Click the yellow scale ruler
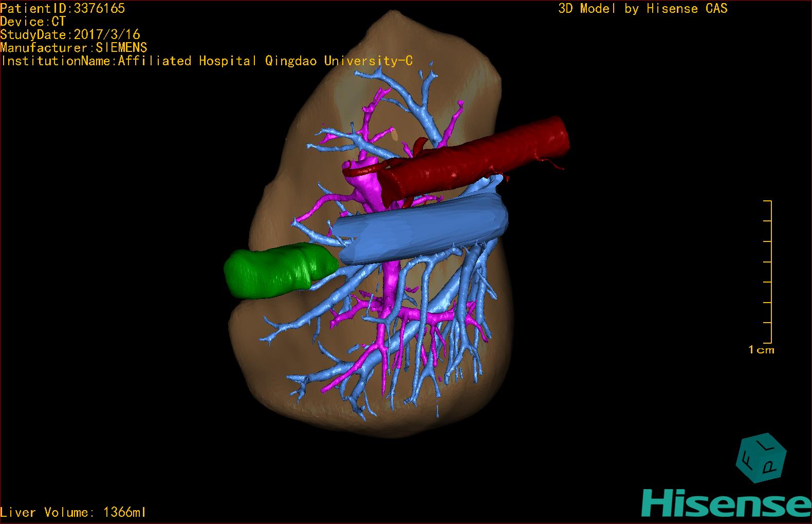 pos(767,272)
